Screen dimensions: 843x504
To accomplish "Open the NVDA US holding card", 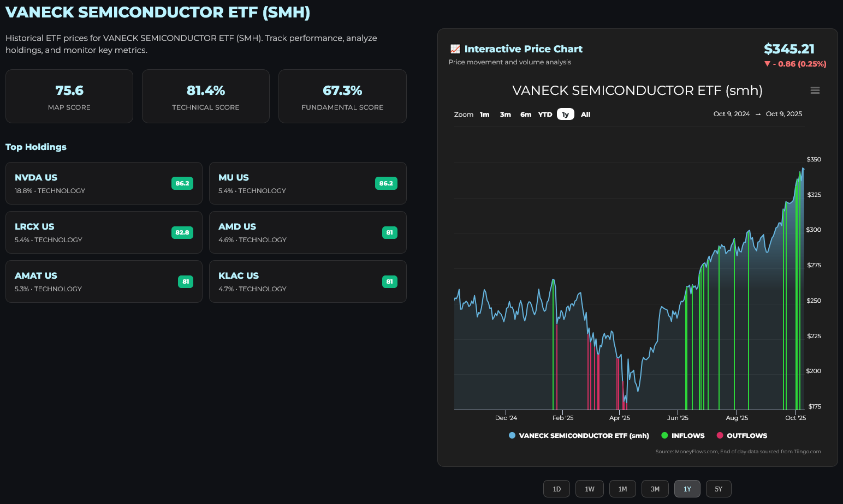I will [104, 183].
